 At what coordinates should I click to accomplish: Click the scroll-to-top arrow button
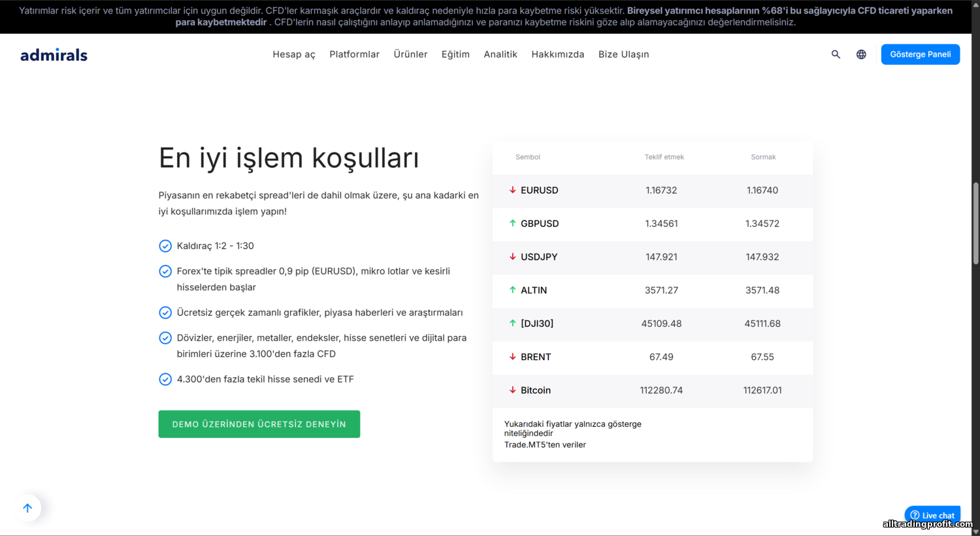point(27,508)
